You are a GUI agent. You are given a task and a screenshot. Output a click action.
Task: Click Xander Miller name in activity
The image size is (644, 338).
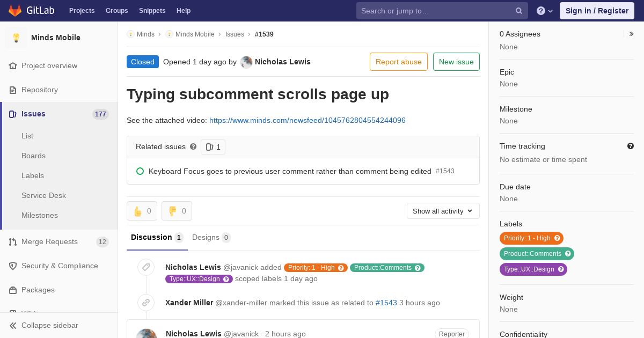[x=189, y=303]
